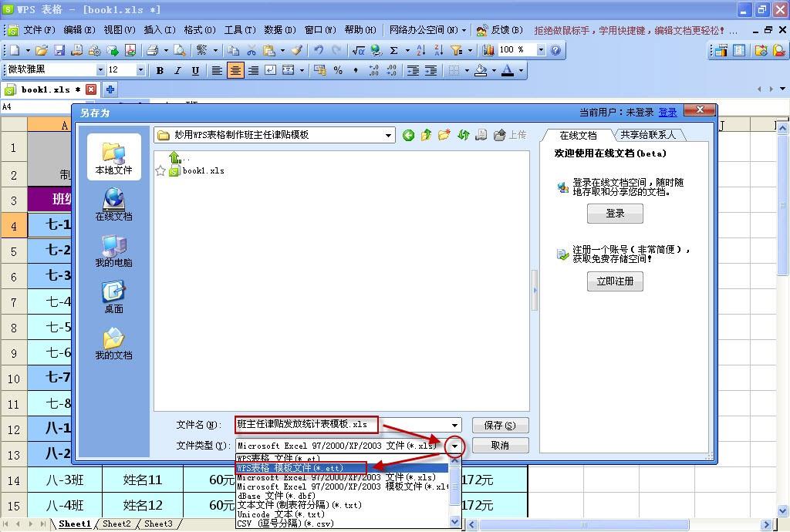Click the green Back arrow in save dialog

tap(409, 135)
